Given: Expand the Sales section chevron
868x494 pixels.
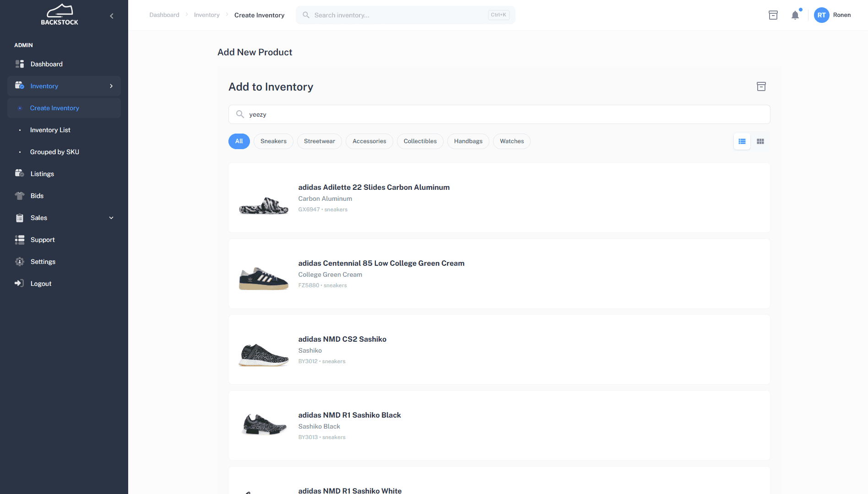Looking at the screenshot, I should pos(111,218).
